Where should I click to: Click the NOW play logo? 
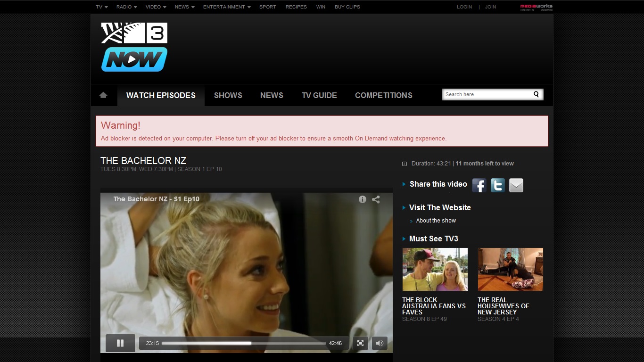tap(134, 59)
